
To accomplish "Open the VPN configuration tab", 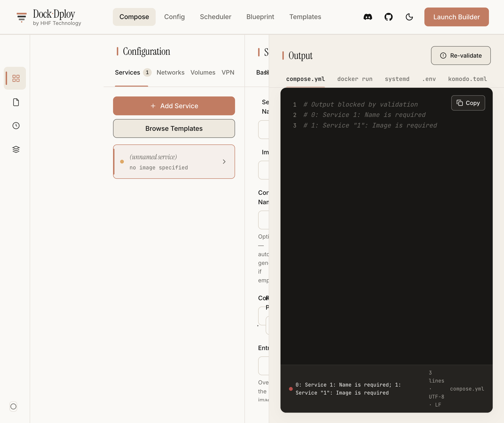I will (228, 72).
